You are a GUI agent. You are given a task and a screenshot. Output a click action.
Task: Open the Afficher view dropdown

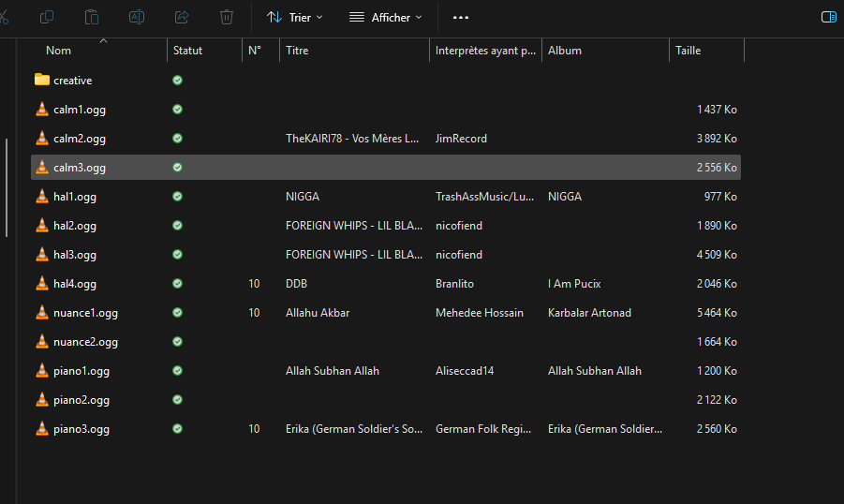385,17
